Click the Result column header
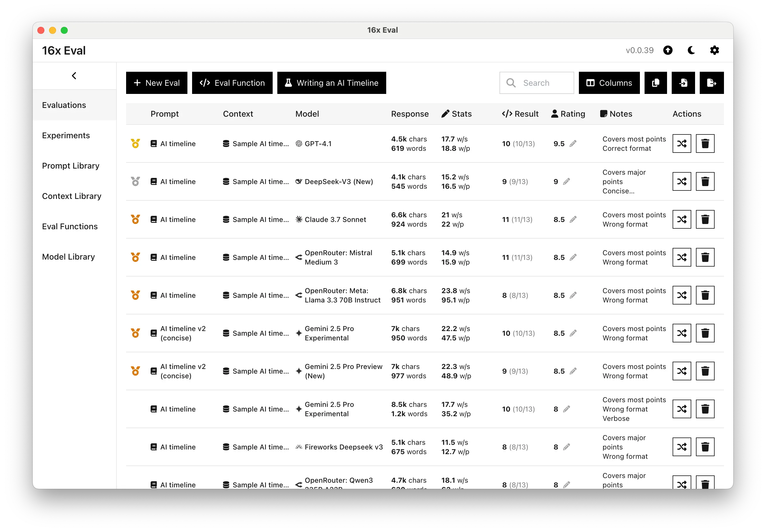Image resolution: width=766 pixels, height=532 pixels. point(520,114)
